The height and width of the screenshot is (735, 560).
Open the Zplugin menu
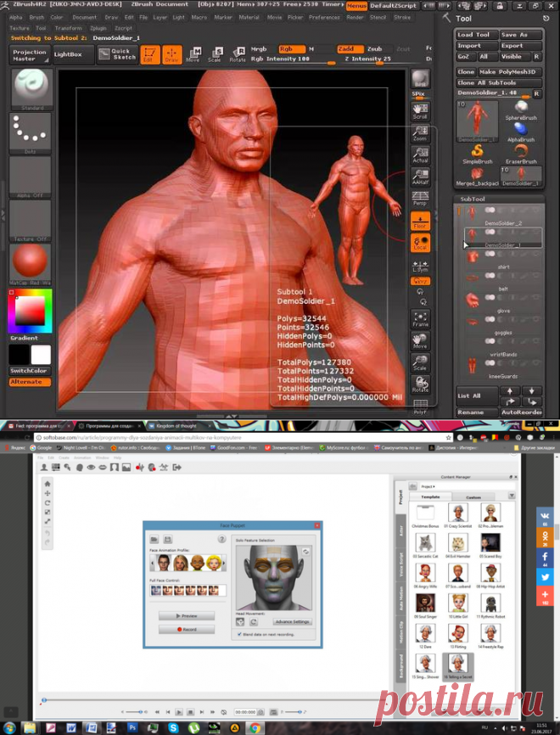(x=98, y=29)
